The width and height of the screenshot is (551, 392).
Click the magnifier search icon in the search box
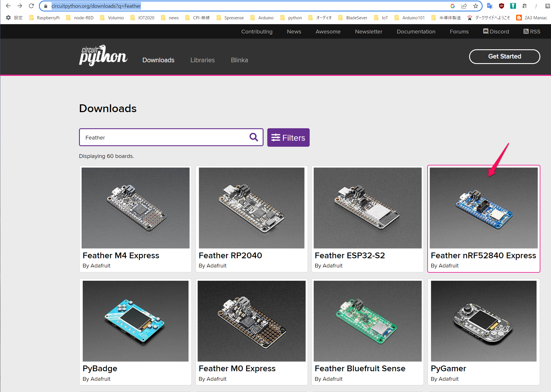pyautogui.click(x=254, y=137)
